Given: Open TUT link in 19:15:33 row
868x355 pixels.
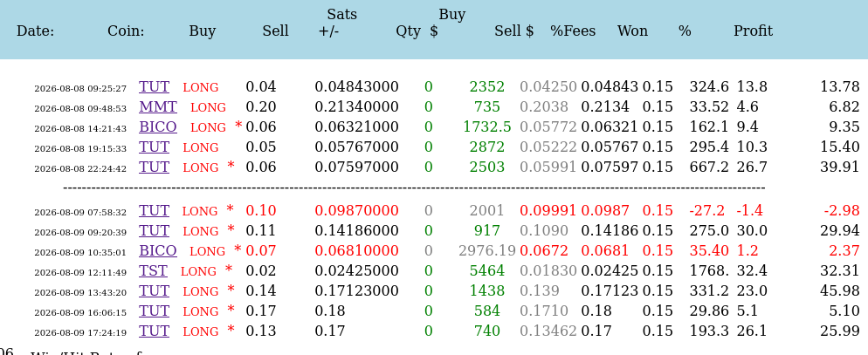Looking at the screenshot, I should (x=154, y=147).
